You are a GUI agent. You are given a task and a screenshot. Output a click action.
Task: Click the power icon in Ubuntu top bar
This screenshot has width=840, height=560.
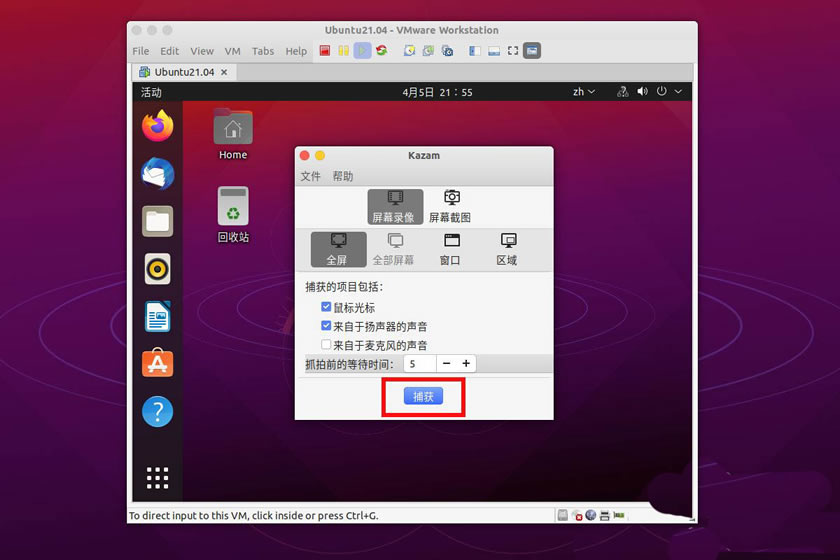coord(662,91)
